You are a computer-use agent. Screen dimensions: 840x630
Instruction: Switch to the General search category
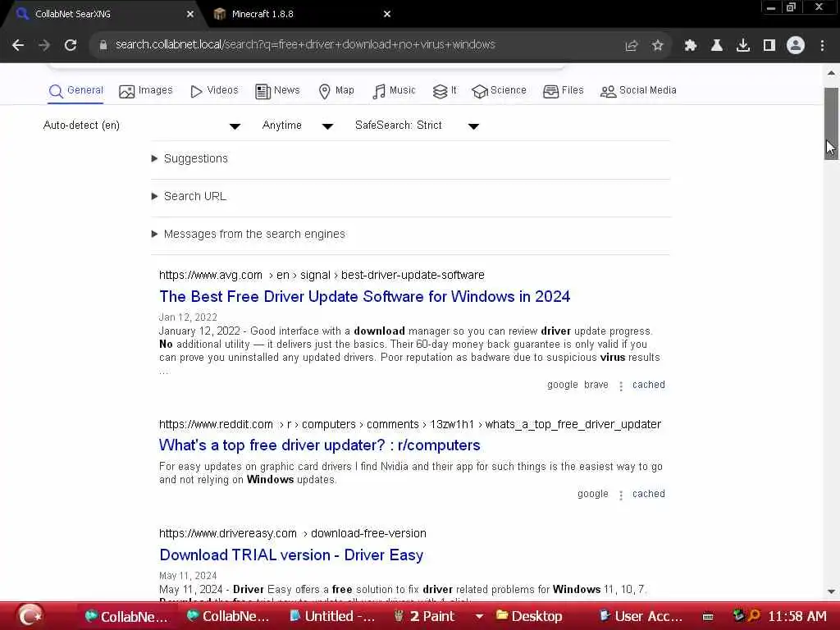pyautogui.click(x=75, y=90)
